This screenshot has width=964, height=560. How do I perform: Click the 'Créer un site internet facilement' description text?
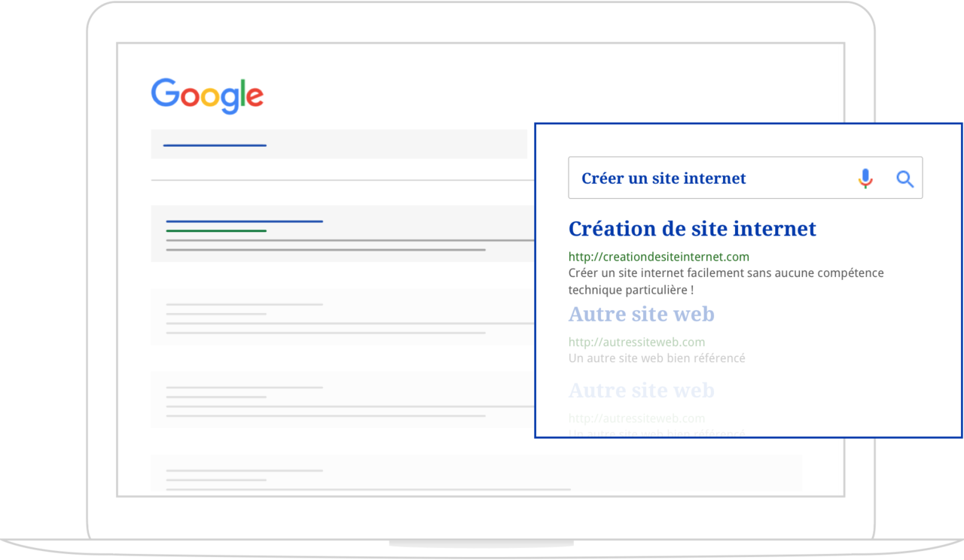point(726,281)
